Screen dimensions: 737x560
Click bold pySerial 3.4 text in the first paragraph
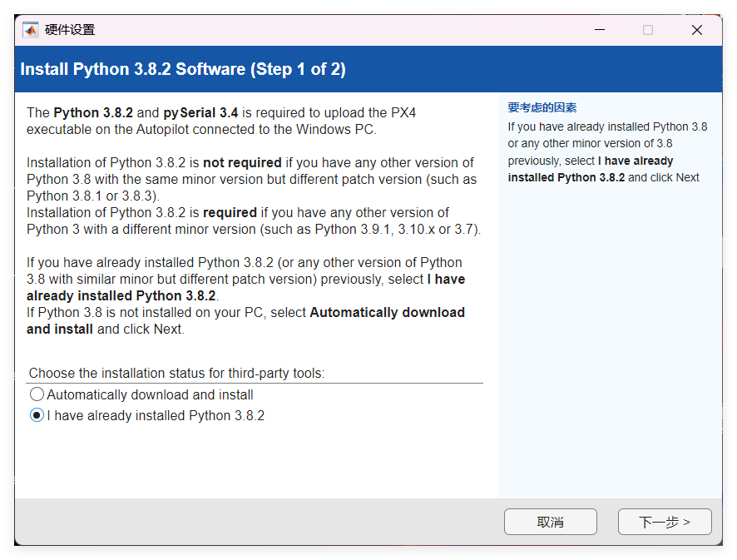click(200, 112)
